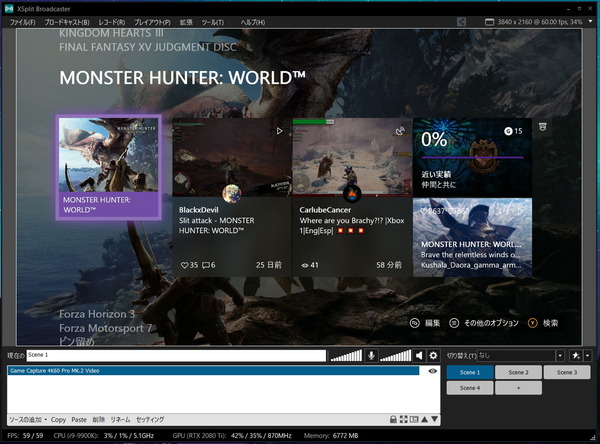Click Forza Horizon 3 in game list
This screenshot has height=444, width=600.
point(97,314)
